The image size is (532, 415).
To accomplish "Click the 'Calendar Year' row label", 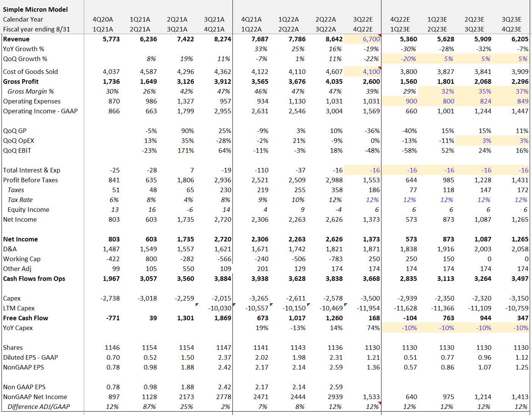I will pyautogui.click(x=23, y=19).
